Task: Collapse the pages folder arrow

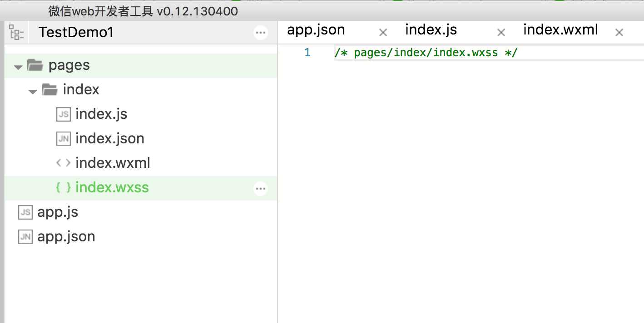Action: pos(18,67)
